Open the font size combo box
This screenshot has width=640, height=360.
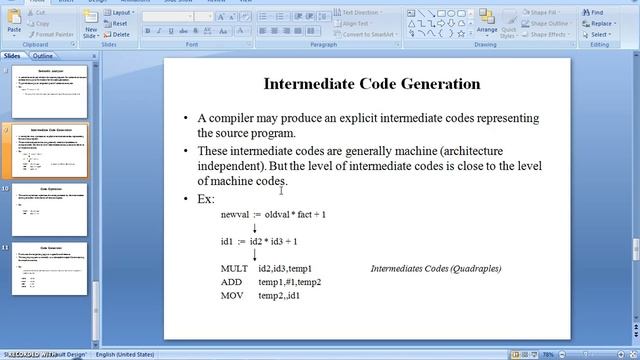pos(204,17)
